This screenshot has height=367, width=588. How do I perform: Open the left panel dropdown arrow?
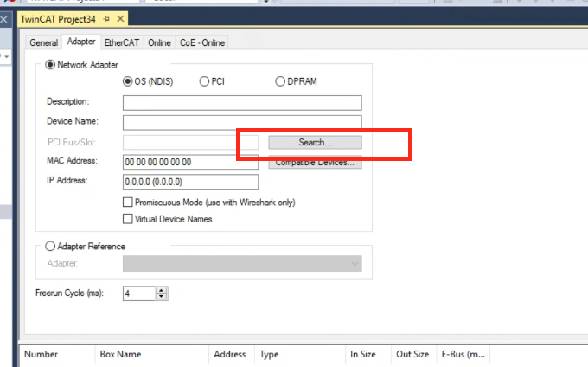(x=6, y=56)
